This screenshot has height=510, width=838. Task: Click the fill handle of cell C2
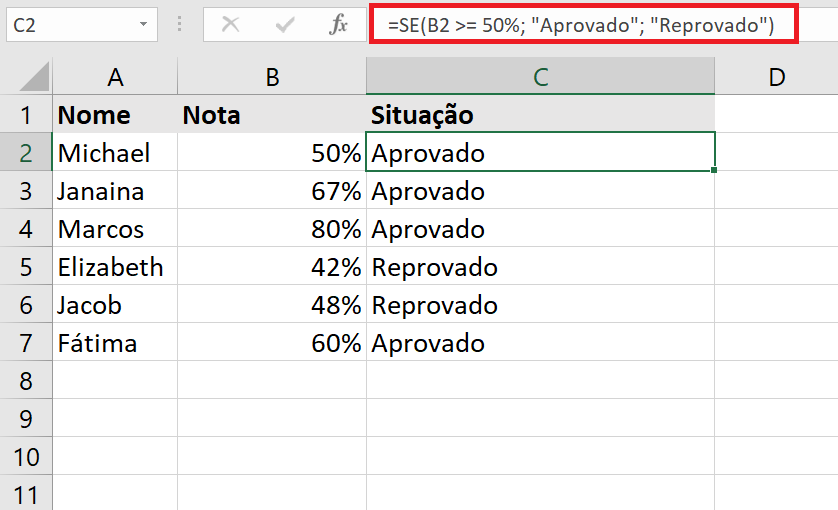[714, 170]
